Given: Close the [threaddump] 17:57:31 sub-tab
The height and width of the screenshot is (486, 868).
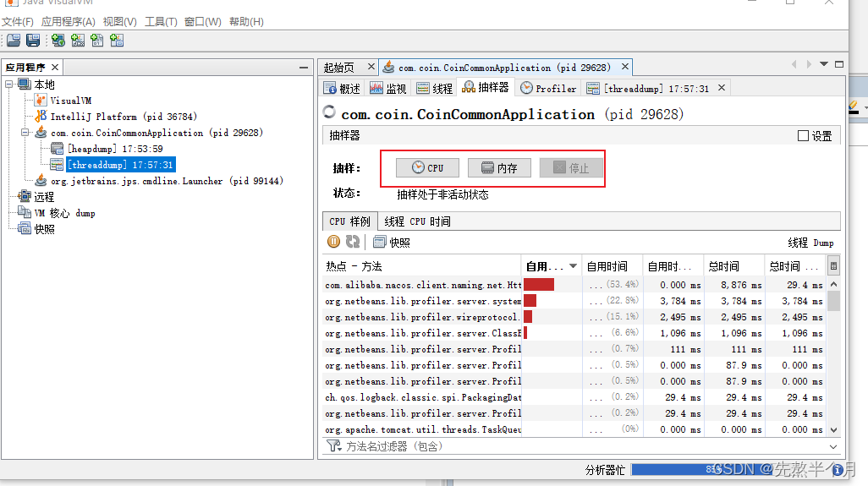Looking at the screenshot, I should (x=722, y=87).
